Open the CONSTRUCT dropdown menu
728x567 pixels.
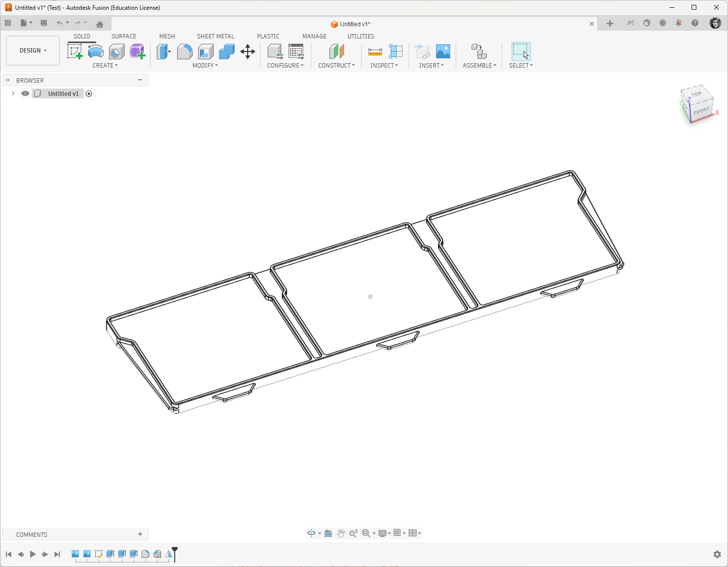336,66
